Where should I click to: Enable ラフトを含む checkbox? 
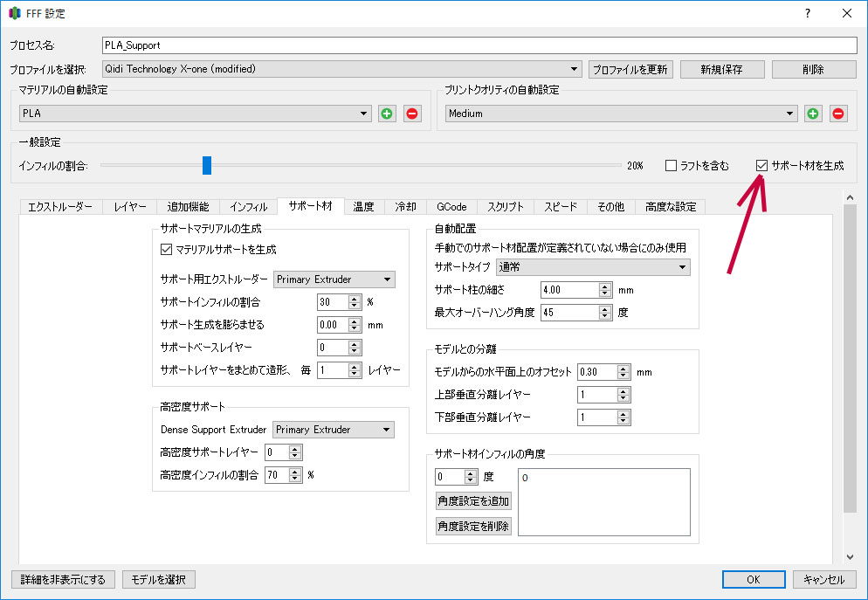[671, 165]
